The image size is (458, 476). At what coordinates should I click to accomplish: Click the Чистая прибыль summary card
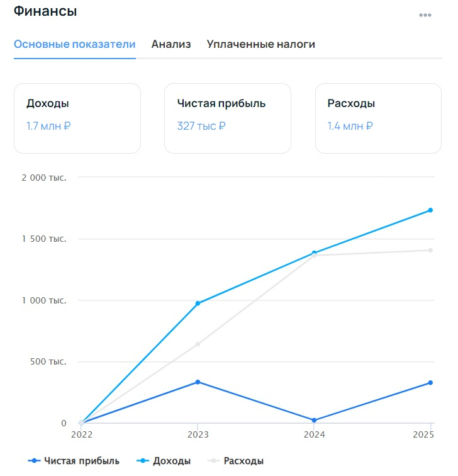pyautogui.click(x=228, y=118)
